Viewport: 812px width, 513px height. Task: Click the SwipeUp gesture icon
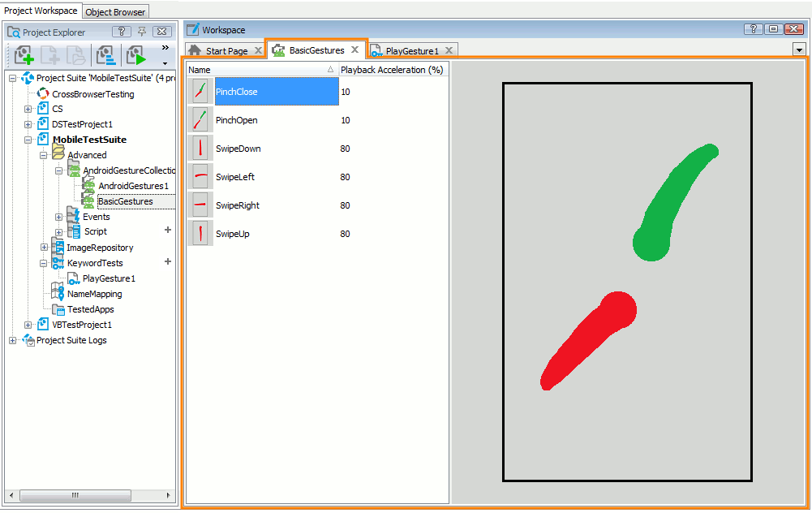[x=200, y=233]
